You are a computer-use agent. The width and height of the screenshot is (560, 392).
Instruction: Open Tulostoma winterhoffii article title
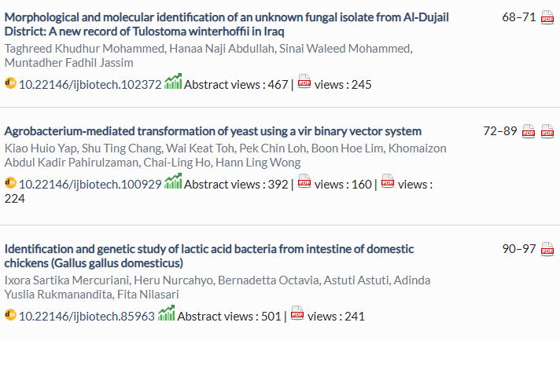pos(227,24)
